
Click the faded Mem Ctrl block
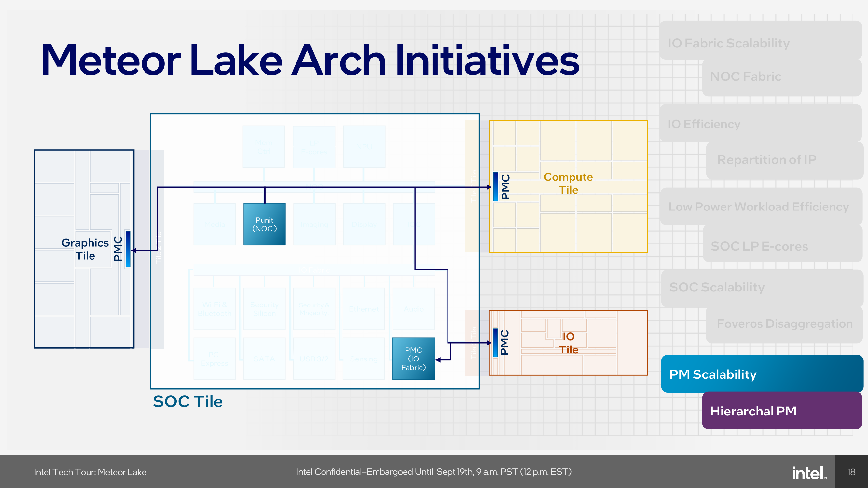tap(264, 147)
